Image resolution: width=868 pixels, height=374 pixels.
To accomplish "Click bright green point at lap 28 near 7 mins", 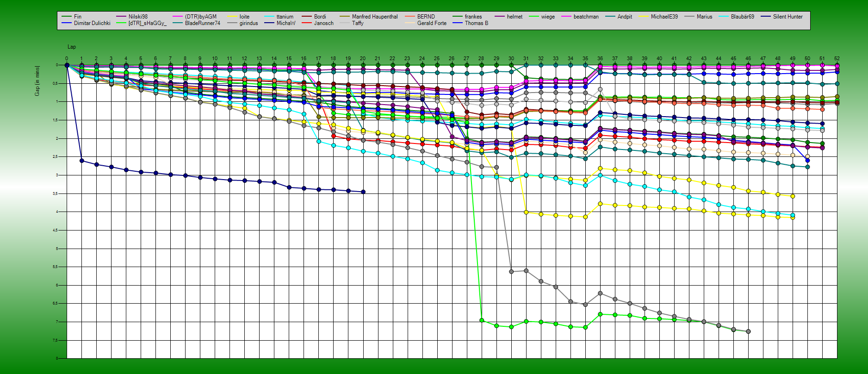I will [482, 320].
